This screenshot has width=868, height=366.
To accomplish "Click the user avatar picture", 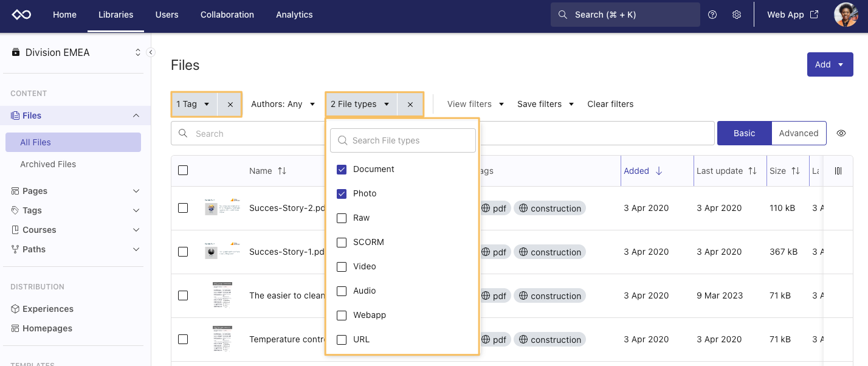I will 846,15.
